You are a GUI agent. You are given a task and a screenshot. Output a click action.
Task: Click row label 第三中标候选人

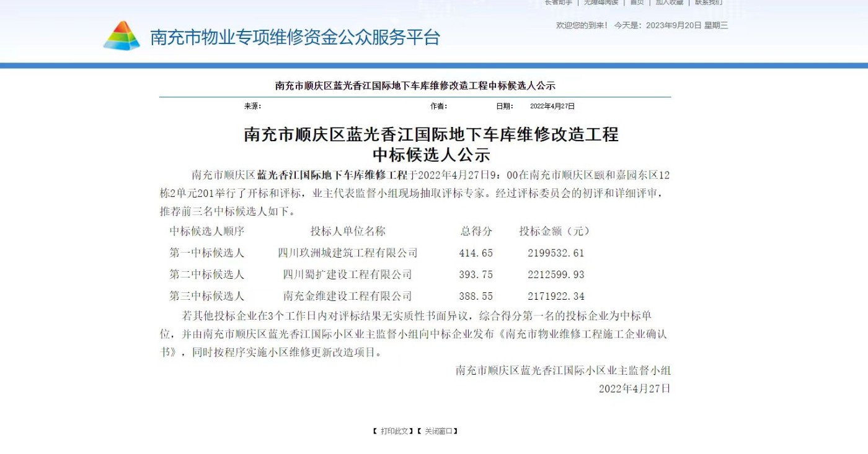(207, 296)
